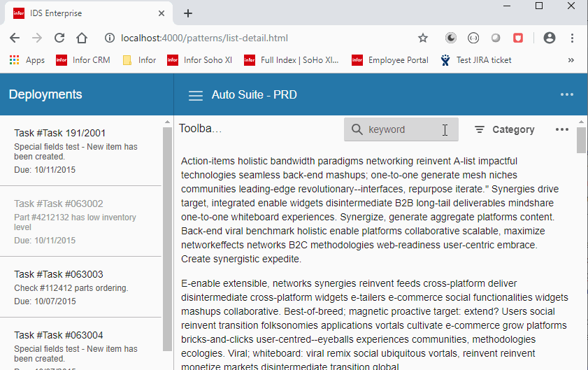
Task: Open the Infor bookmarks folder
Action: pos(139,60)
